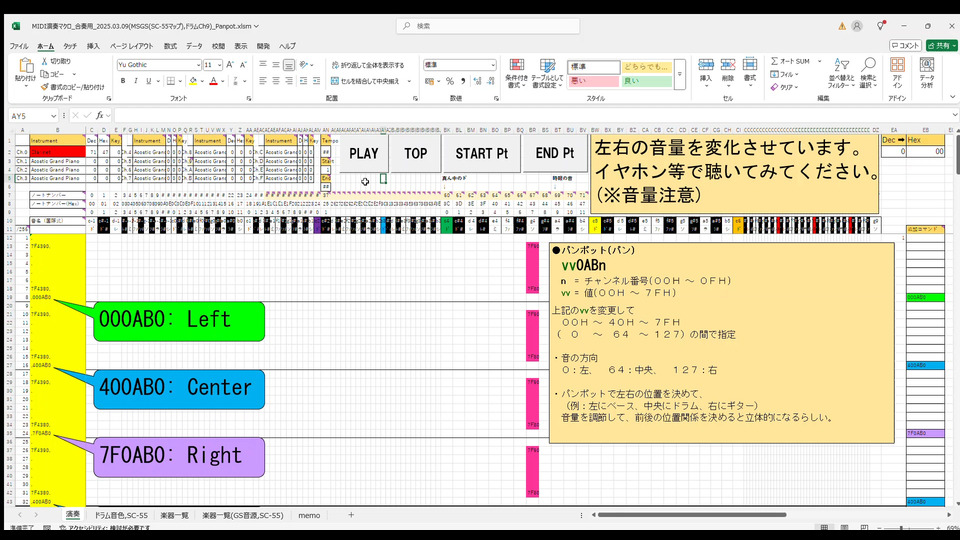Image resolution: width=960 pixels, height=540 pixels.
Task: Expand the Name Box AY5 dropdown
Action: pos(53,116)
